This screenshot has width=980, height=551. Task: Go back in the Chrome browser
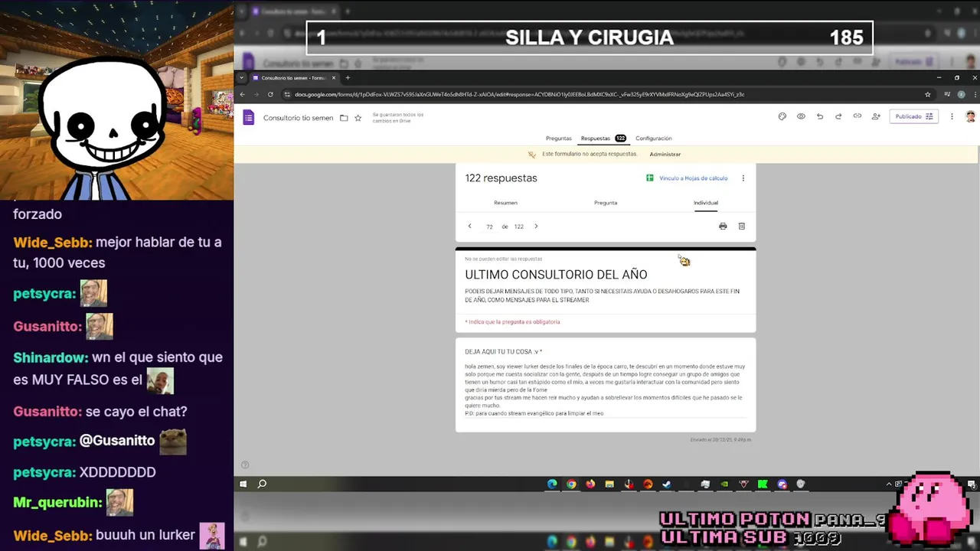click(242, 94)
